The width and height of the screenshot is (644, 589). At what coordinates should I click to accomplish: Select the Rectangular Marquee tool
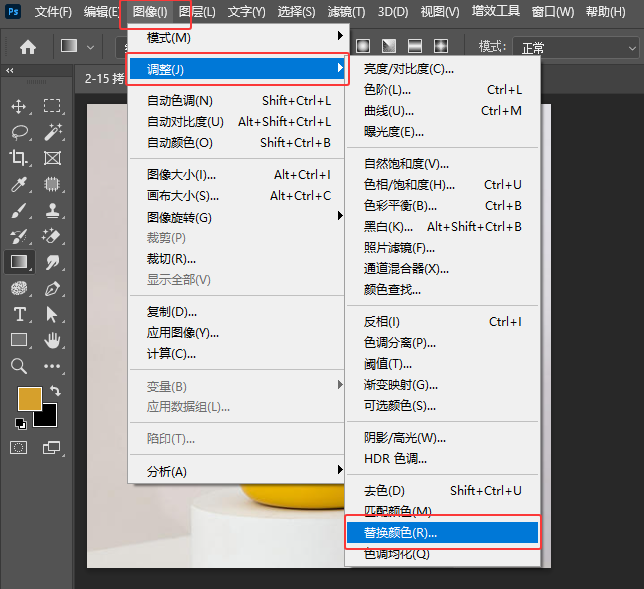(x=52, y=106)
